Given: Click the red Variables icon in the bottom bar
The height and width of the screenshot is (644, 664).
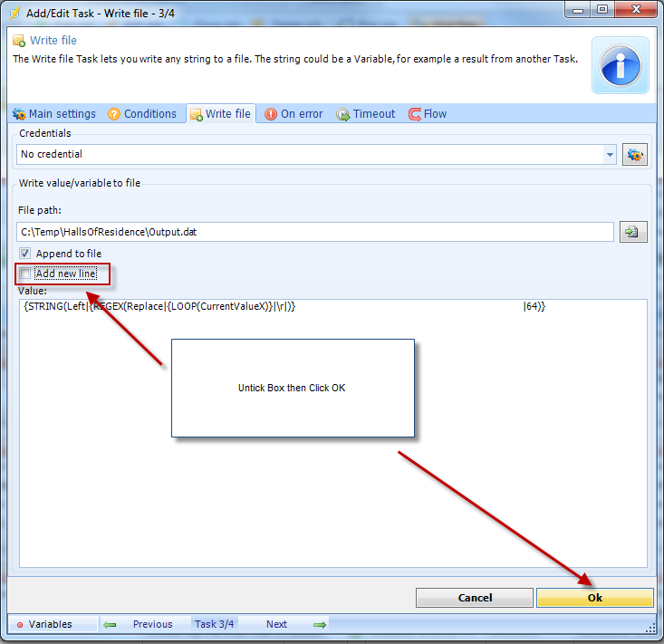Looking at the screenshot, I should (x=20, y=624).
